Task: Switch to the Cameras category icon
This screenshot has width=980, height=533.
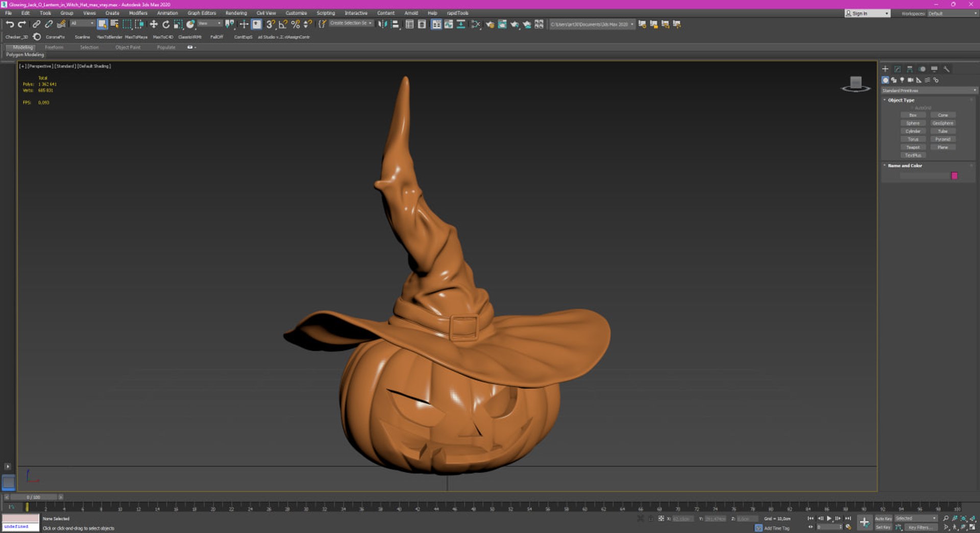Action: pos(911,80)
